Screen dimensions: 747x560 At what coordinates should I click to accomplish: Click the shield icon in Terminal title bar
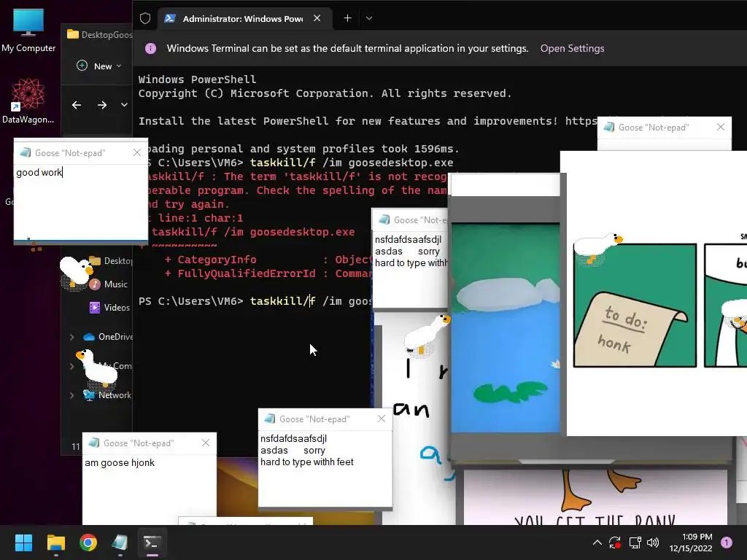point(145,18)
